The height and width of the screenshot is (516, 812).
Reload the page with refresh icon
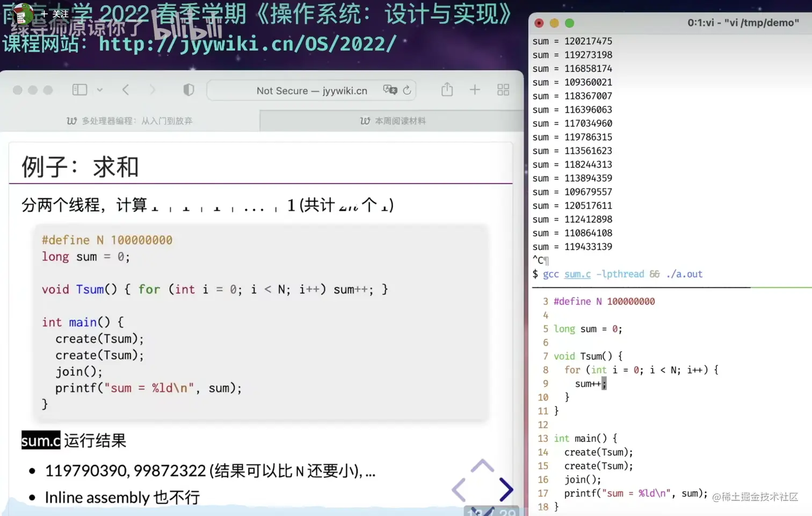[407, 90]
